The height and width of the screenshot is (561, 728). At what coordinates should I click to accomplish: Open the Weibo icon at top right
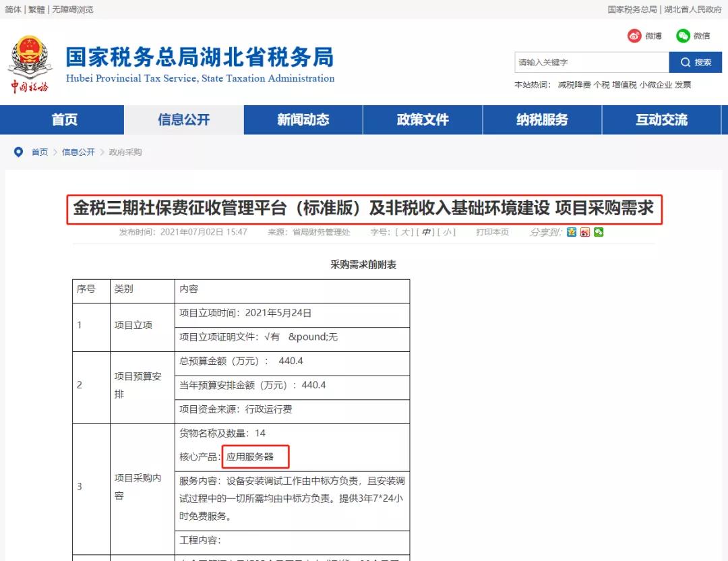point(633,35)
